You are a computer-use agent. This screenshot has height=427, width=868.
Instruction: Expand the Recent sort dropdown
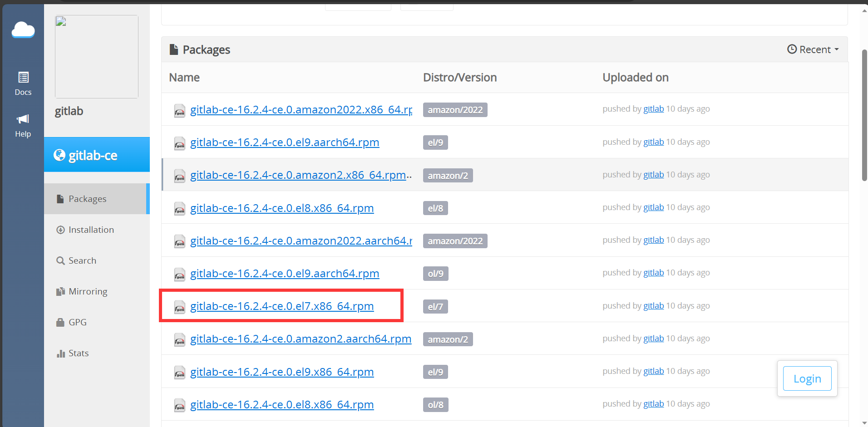click(813, 49)
